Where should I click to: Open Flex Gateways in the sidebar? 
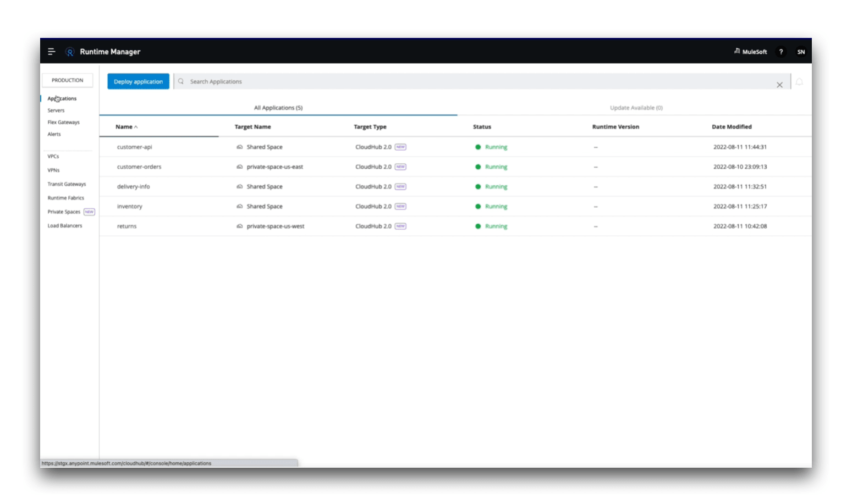click(x=63, y=123)
